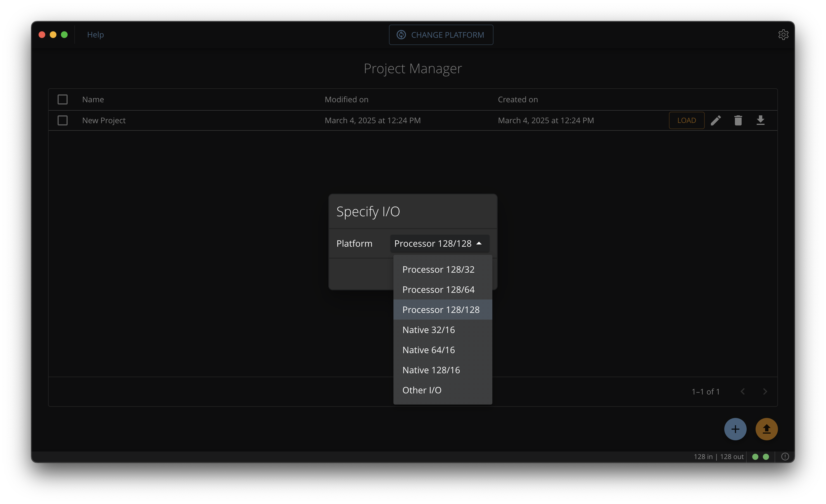Pick the Other I/O option
The width and height of the screenshot is (826, 504).
click(422, 390)
